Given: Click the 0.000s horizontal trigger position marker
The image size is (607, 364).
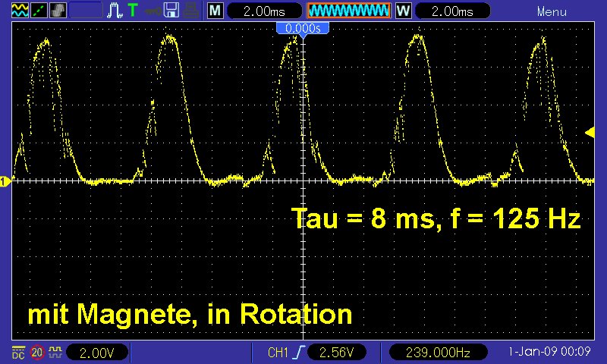Looking at the screenshot, I should coord(303,28).
